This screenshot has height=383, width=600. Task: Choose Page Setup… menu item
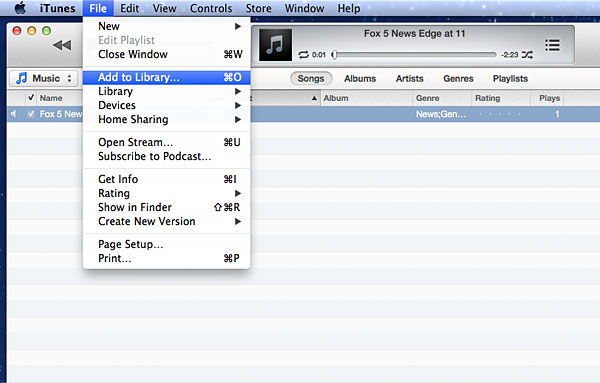166,244
